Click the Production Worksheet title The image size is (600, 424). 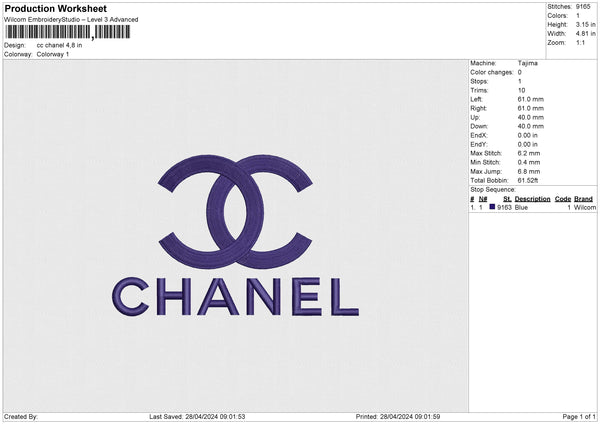55,8
